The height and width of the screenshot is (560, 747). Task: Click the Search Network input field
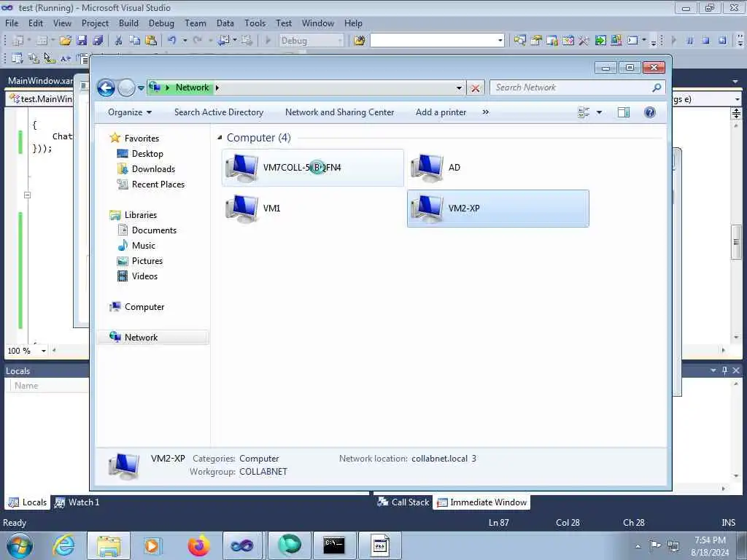click(572, 87)
